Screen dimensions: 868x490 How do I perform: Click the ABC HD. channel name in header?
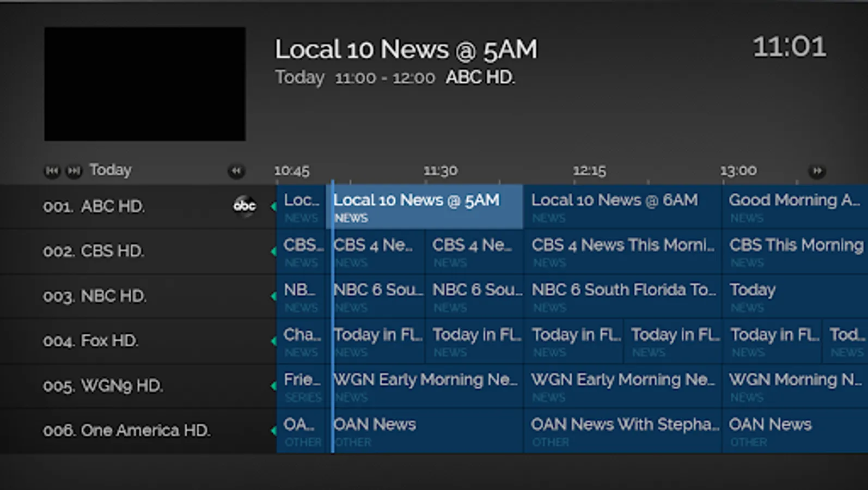(480, 78)
